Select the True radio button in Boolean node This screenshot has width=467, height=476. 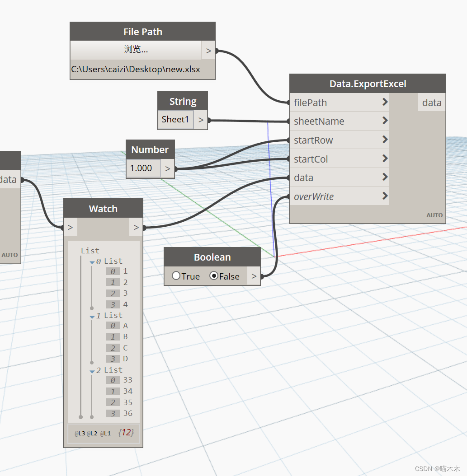pos(176,275)
